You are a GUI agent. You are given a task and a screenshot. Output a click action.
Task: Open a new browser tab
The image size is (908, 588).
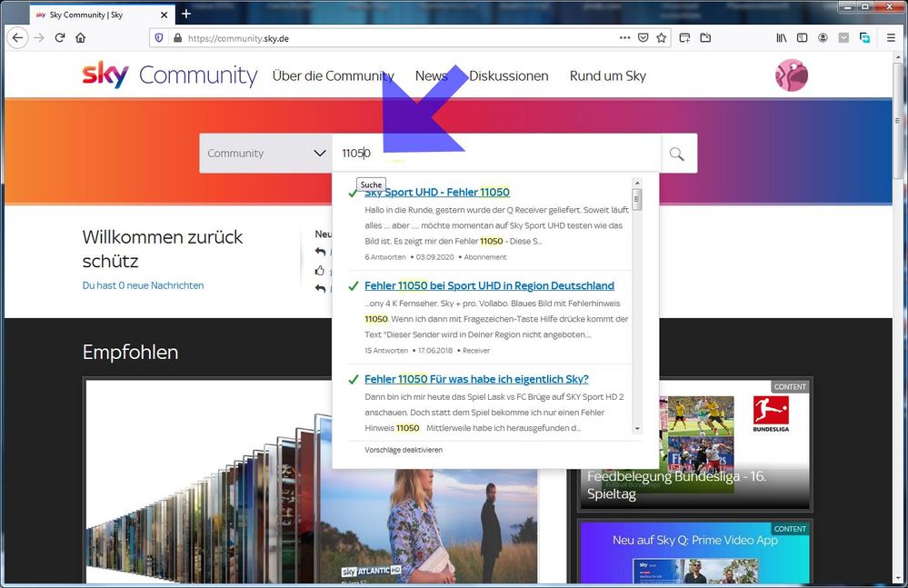(x=186, y=14)
